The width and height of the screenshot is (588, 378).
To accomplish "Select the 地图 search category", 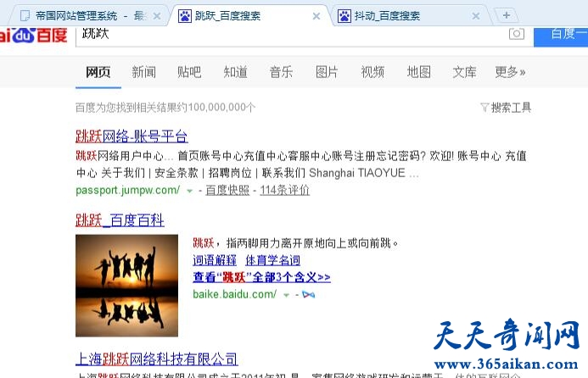I will 419,72.
